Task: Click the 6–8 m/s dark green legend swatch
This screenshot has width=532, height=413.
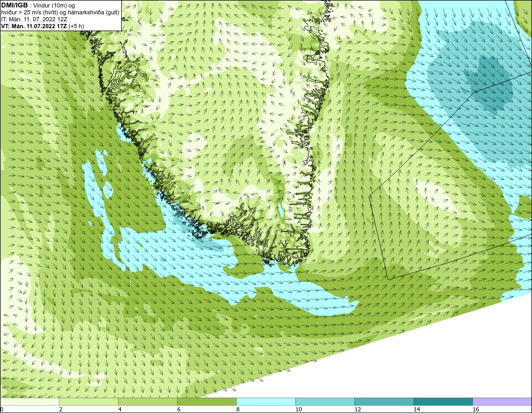Action: coord(207,402)
